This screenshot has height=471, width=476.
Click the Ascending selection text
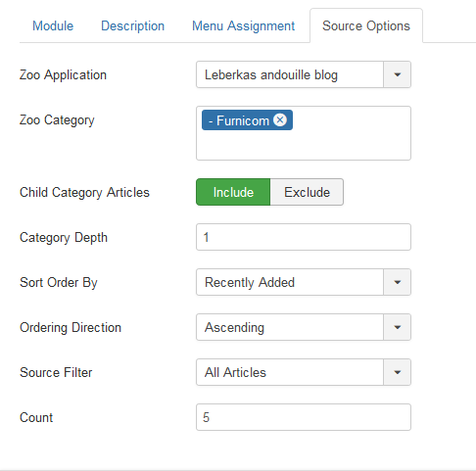[234, 328]
